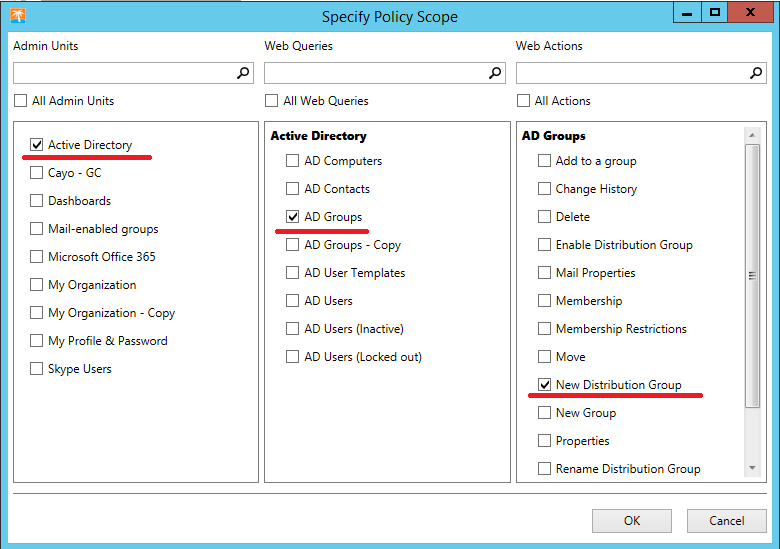This screenshot has width=780, height=549.
Task: Maximize the Specify Policy Scope window
Action: 715,12
